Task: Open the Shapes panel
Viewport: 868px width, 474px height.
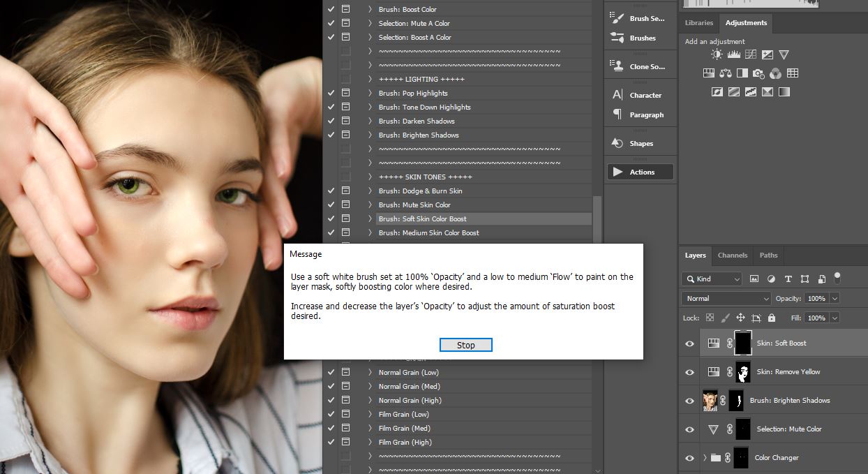Action: pos(641,143)
